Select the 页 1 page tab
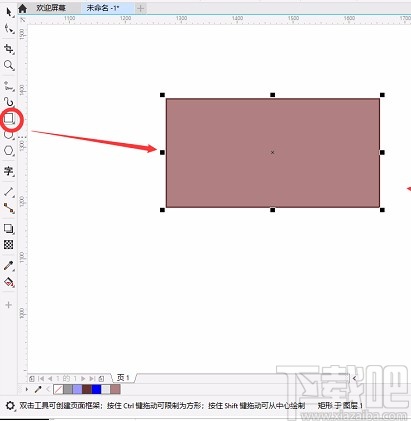This screenshot has width=411, height=421. click(123, 378)
